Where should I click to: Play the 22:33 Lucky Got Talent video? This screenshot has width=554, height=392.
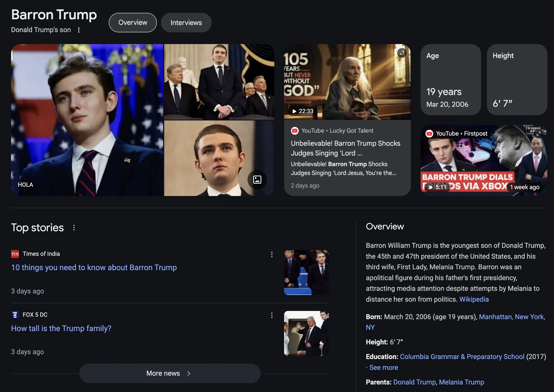pos(303,111)
